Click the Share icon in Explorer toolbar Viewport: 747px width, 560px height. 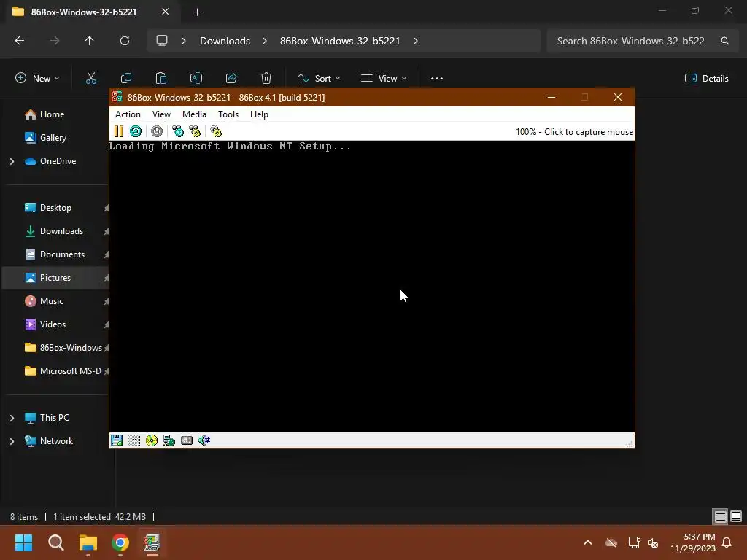(x=231, y=78)
